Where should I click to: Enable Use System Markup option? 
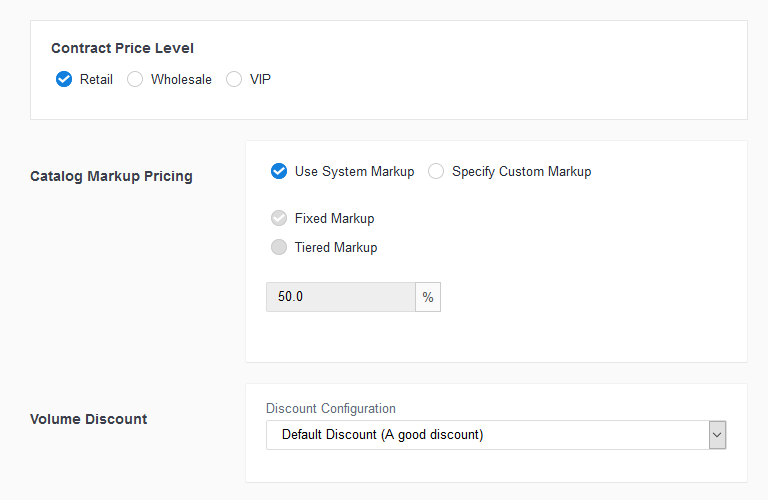click(x=279, y=171)
